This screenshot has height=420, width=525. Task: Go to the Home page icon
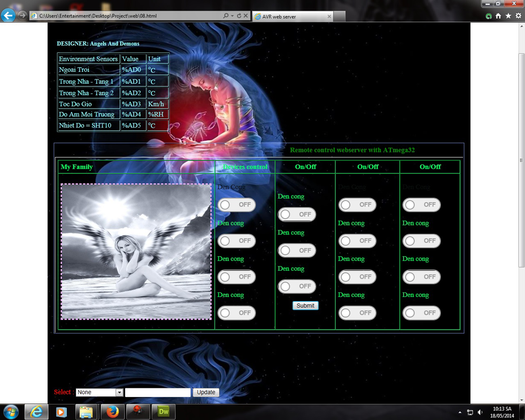498,16
